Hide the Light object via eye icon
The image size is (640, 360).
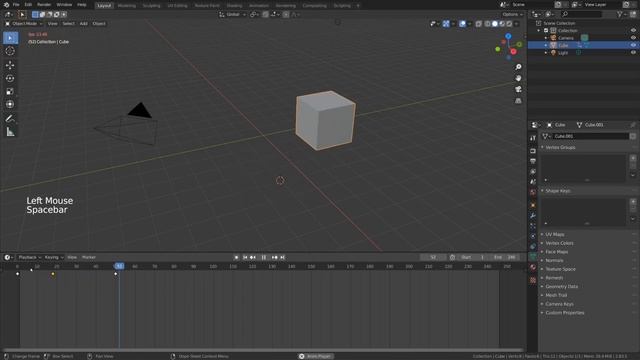[x=633, y=53]
